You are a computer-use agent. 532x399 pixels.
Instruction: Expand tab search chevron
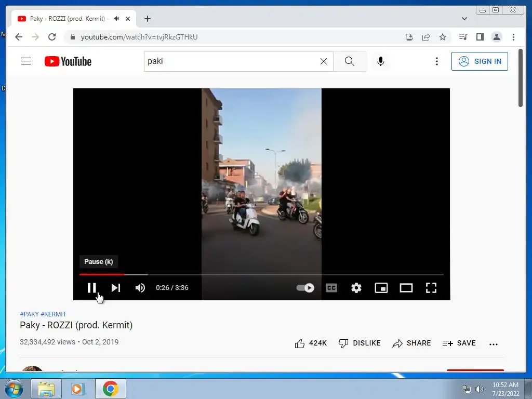pos(464,19)
